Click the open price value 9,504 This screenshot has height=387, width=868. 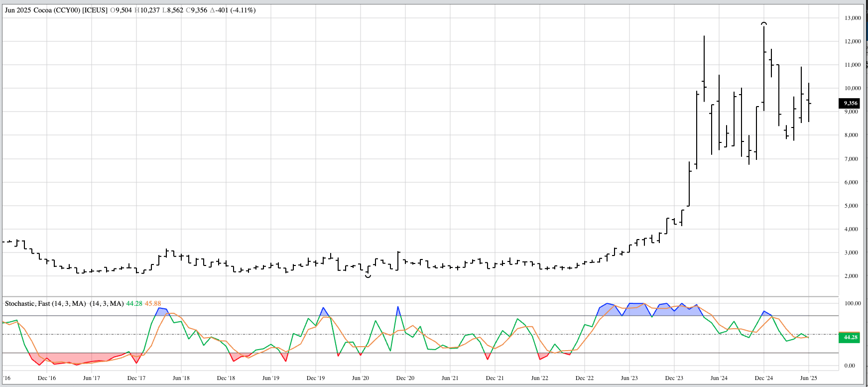coord(123,10)
